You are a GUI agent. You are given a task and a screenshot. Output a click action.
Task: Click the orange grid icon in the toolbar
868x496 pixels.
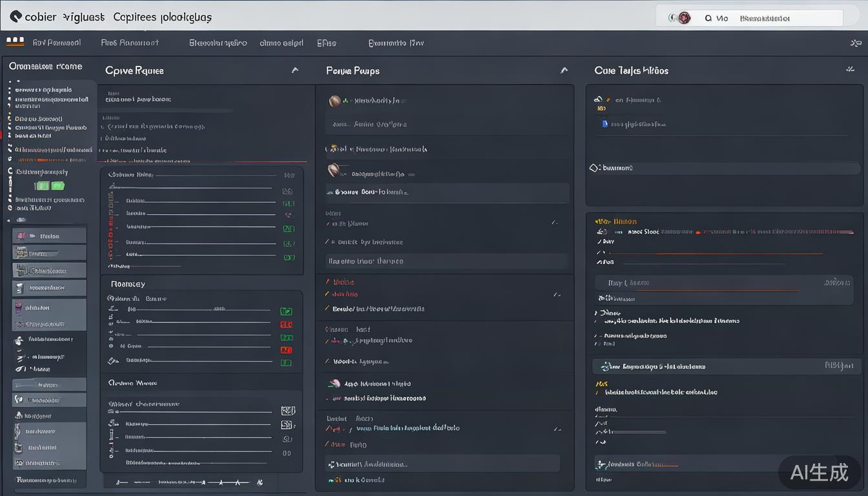coord(15,42)
